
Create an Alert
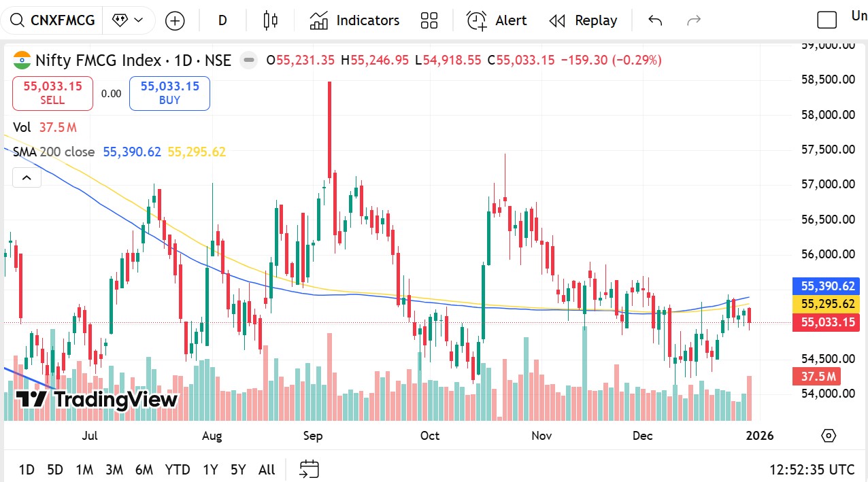click(497, 20)
